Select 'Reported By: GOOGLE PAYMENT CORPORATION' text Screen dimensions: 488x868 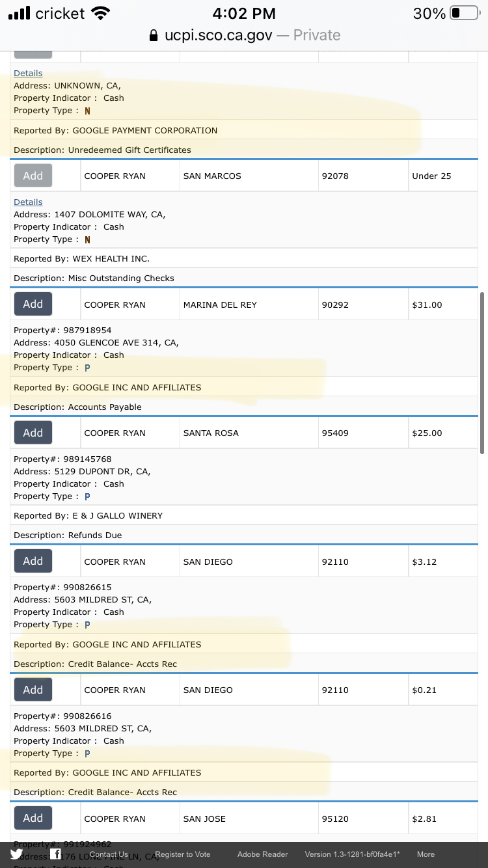point(116,131)
